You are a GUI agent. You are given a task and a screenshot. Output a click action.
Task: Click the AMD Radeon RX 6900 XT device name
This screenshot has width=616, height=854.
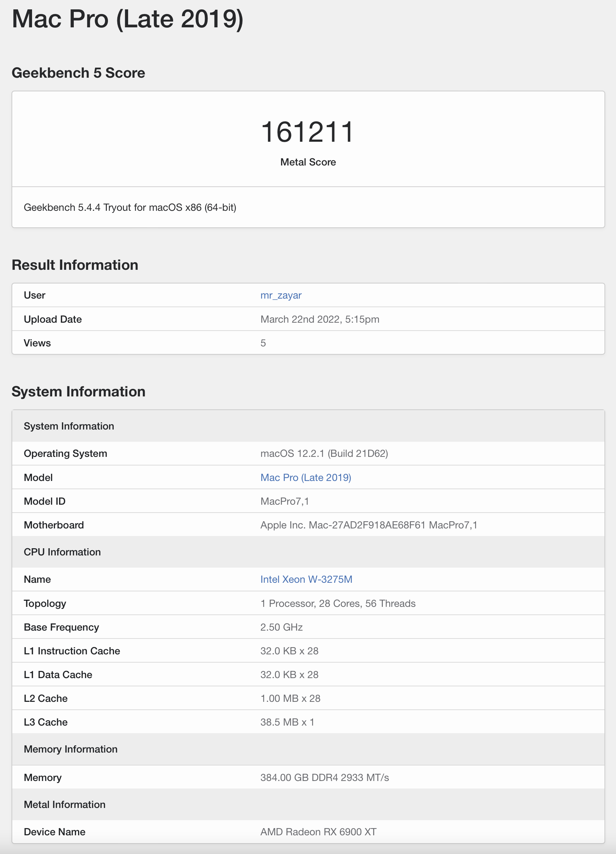click(318, 832)
